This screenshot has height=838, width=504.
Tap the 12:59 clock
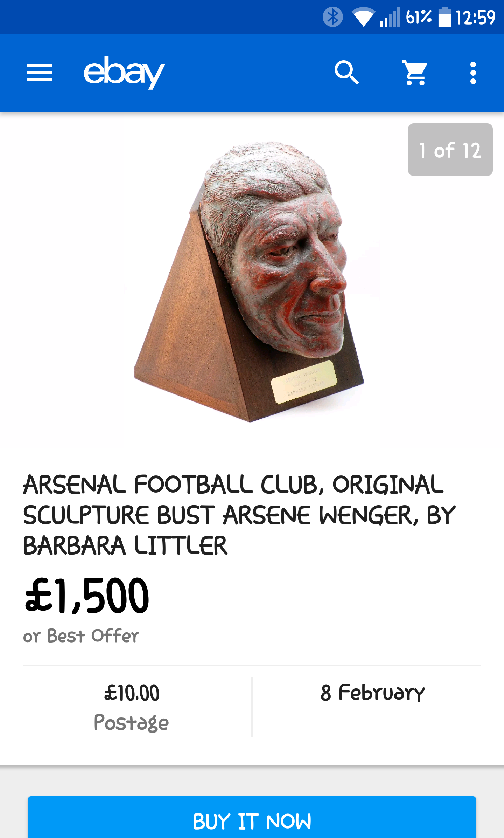[476, 17]
